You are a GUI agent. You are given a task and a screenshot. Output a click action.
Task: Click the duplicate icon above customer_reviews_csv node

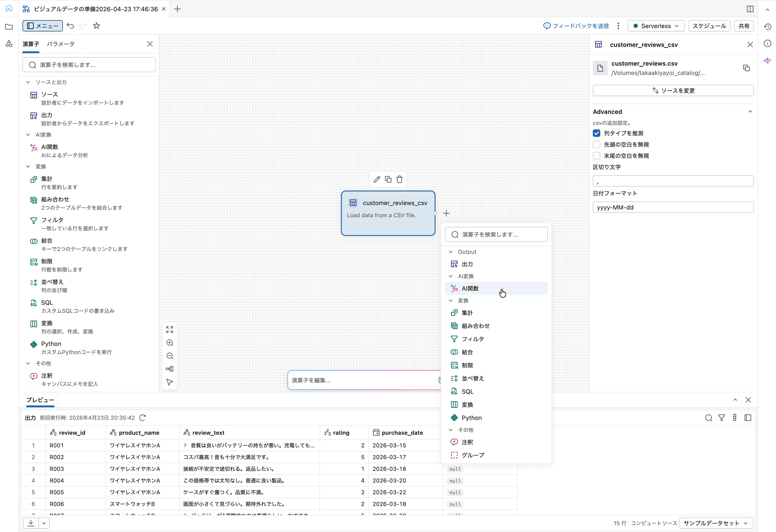coord(388,179)
